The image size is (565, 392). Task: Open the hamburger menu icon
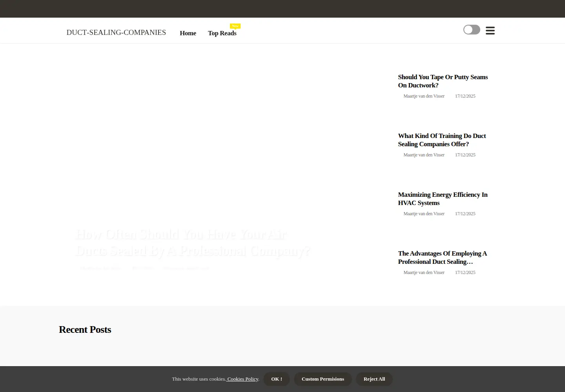(490, 31)
